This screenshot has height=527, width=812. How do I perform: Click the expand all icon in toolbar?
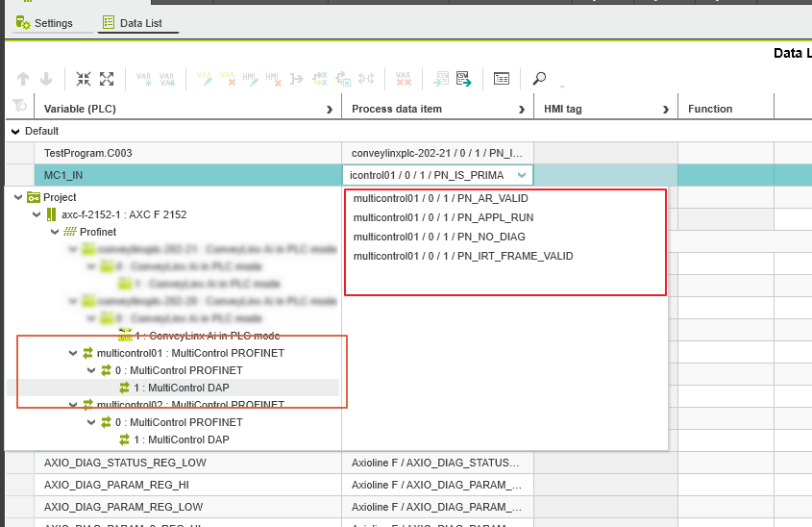(x=107, y=80)
